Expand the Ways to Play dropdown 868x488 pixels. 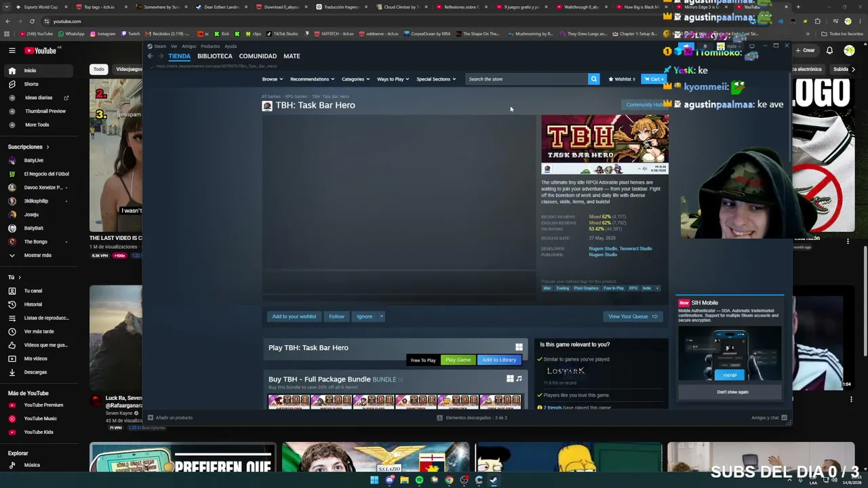(393, 79)
